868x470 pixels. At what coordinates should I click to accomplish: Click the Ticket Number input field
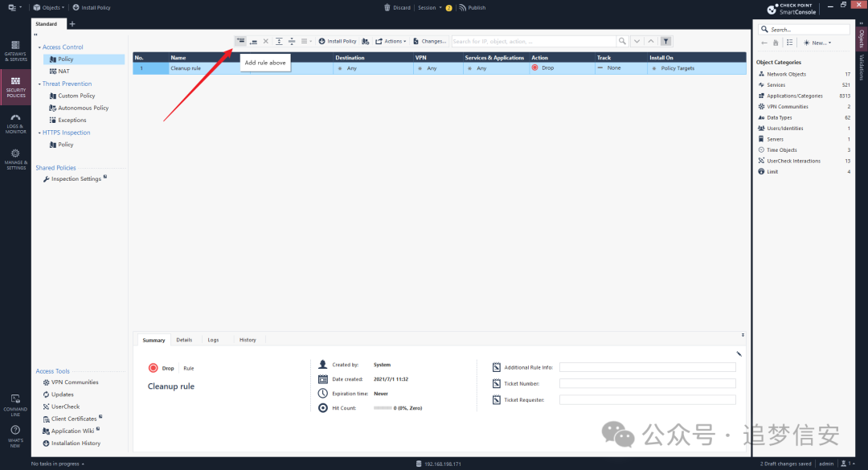(647, 384)
